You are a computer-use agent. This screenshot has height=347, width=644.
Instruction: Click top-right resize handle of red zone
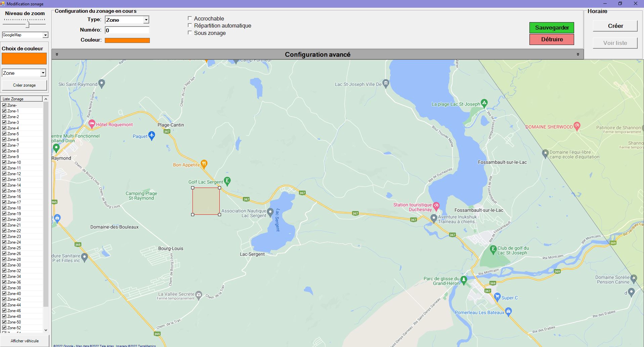pyautogui.click(x=220, y=188)
